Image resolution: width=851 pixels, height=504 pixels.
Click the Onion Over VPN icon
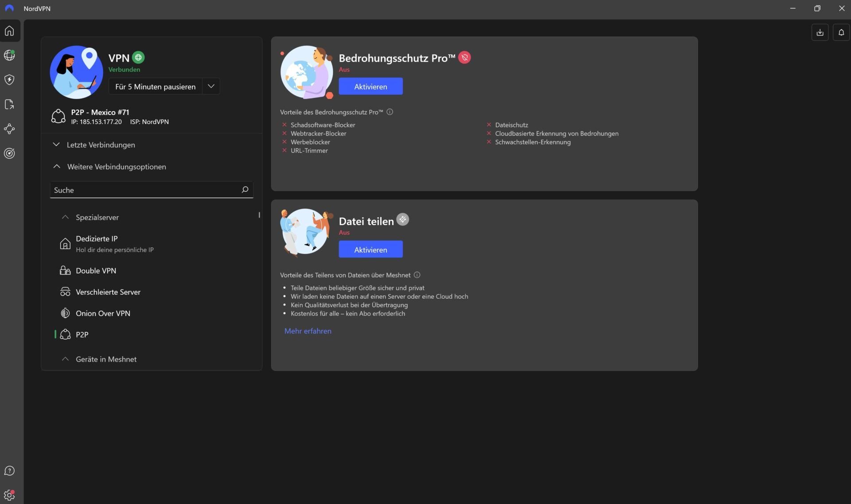coord(65,313)
